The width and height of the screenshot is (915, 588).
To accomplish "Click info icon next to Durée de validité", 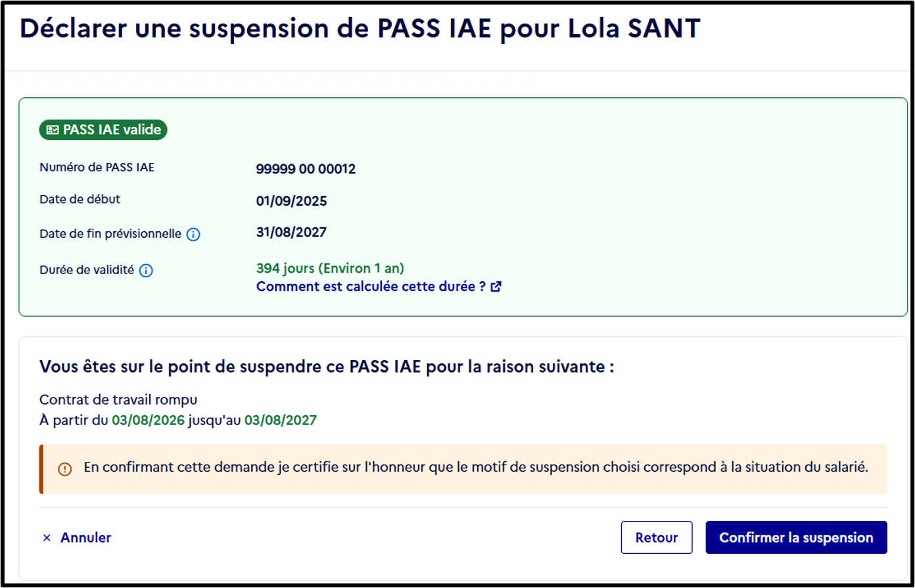I will tap(146, 271).
